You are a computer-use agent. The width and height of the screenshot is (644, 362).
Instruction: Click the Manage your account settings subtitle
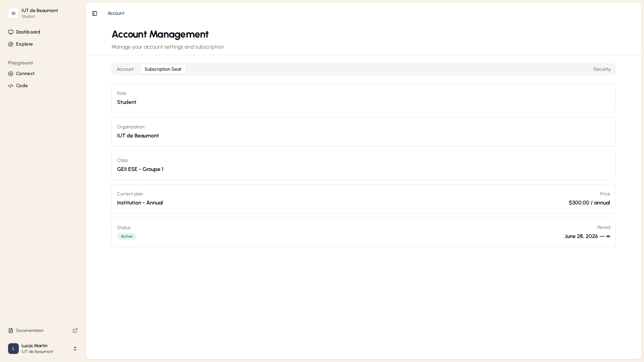pos(168,47)
